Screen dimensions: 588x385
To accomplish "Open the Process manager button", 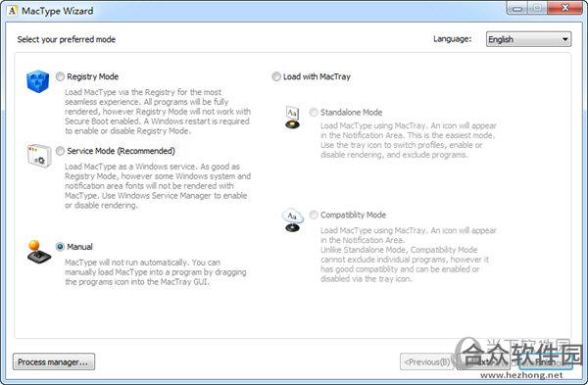I will click(54, 361).
